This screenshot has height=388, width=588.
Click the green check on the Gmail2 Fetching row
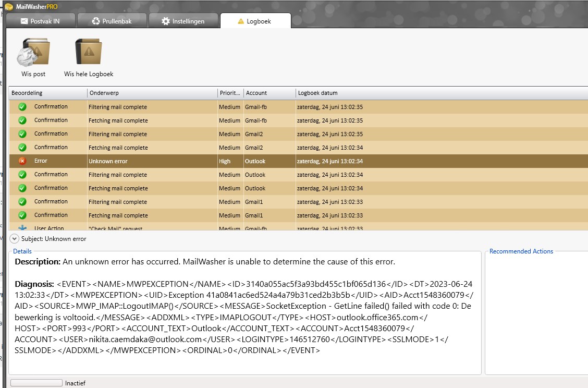(x=22, y=147)
